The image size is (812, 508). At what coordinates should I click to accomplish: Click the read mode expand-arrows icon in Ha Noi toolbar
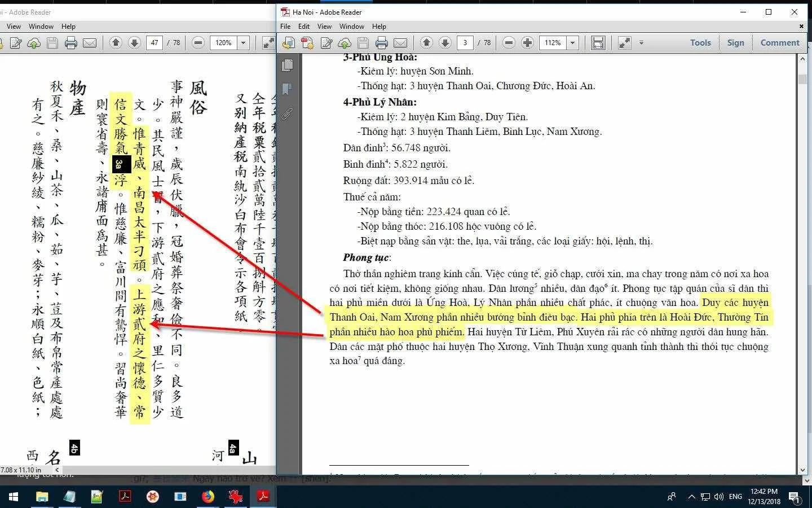point(625,43)
